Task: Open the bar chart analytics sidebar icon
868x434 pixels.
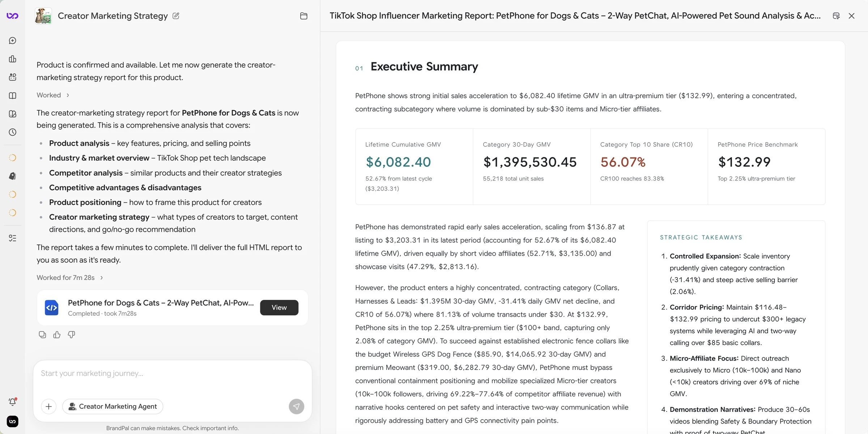Action: [x=12, y=59]
